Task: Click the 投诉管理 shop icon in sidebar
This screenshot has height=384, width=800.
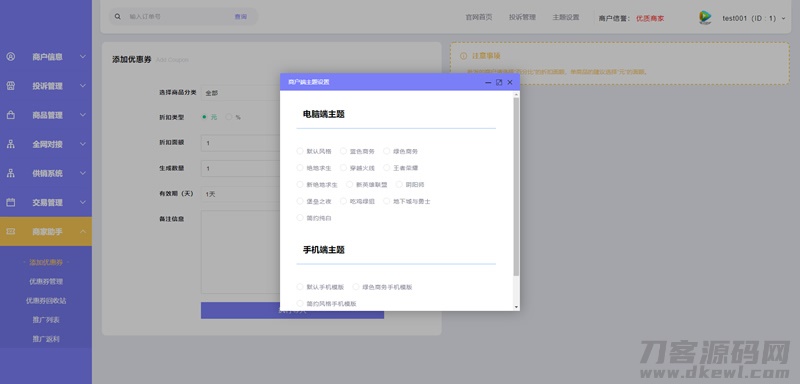Action: tap(11, 86)
